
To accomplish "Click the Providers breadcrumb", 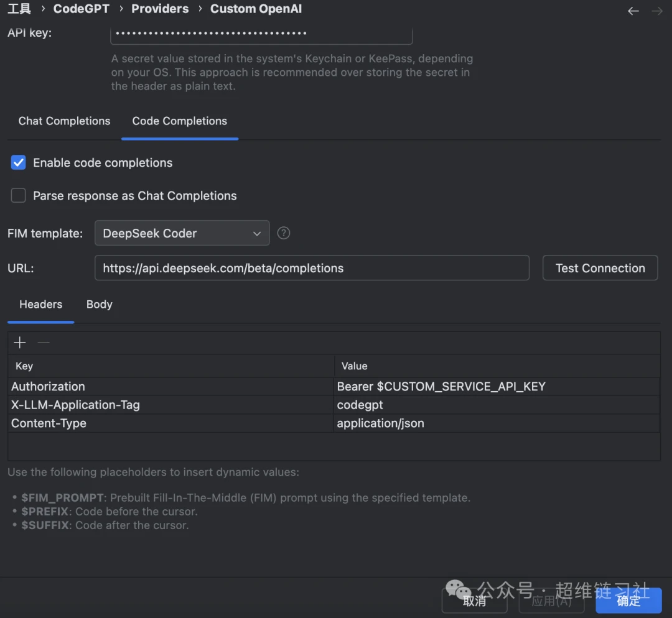I will [160, 9].
